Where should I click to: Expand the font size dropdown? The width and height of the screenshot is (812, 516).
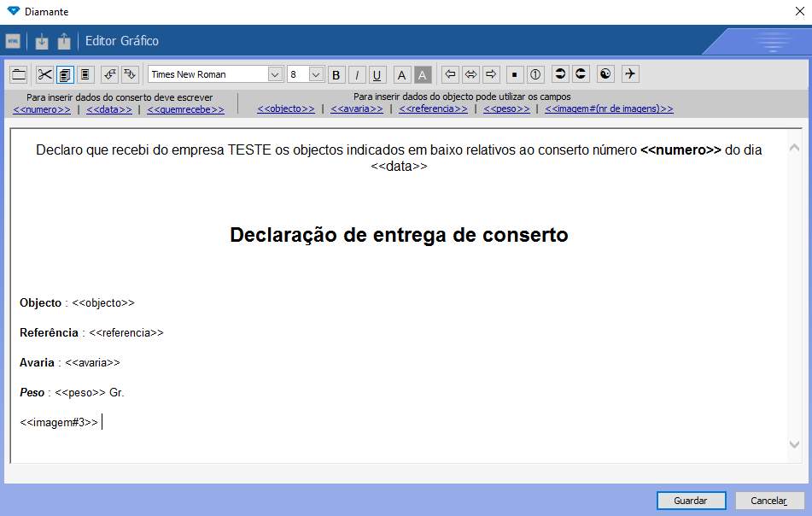point(316,74)
